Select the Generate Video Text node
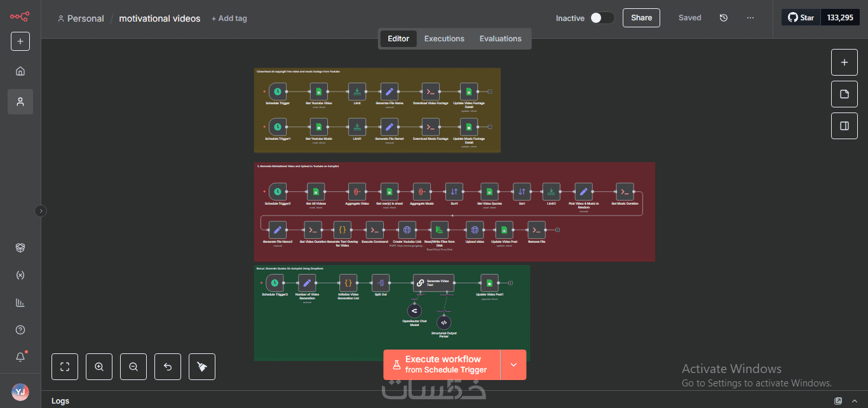Viewport: 868px width, 408px height. (434, 283)
